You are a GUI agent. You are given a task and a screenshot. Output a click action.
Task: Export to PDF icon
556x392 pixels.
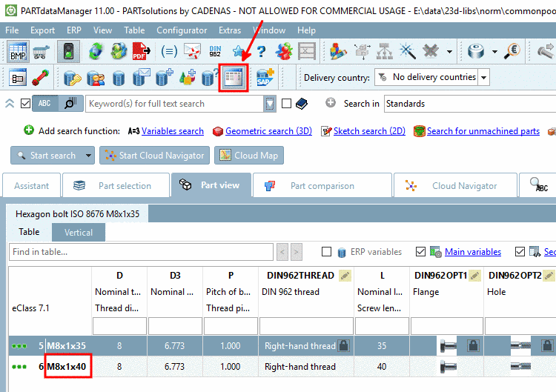coord(141,52)
